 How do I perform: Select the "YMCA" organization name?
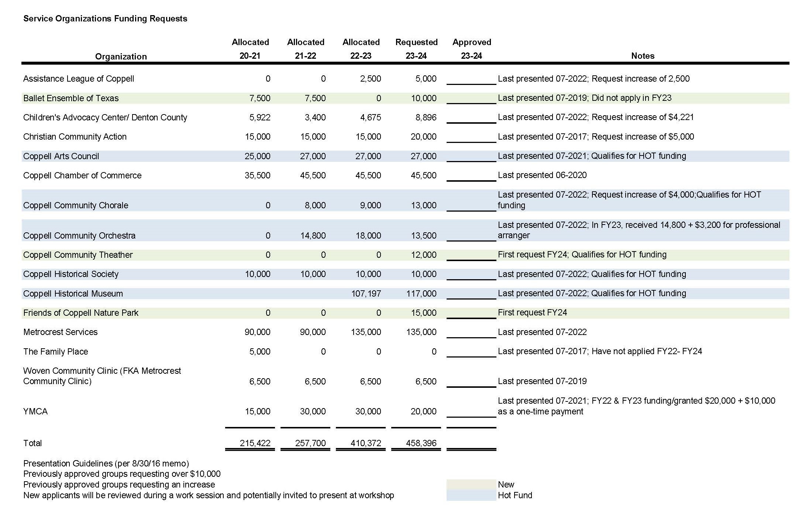pos(35,411)
